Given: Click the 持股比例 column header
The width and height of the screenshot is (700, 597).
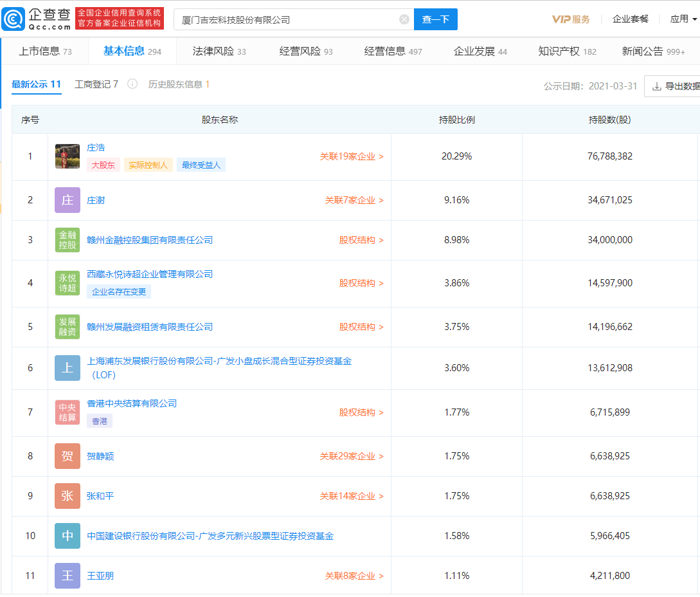Looking at the screenshot, I should [x=456, y=120].
